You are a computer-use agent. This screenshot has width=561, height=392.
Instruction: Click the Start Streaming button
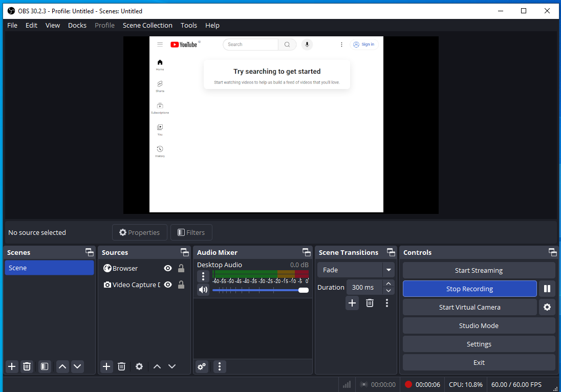pyautogui.click(x=479, y=270)
